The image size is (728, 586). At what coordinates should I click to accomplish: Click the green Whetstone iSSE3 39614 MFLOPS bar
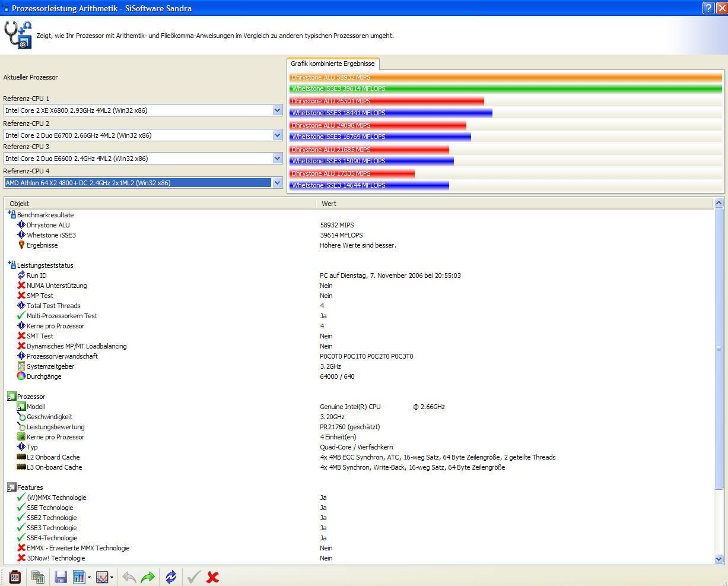[506, 88]
